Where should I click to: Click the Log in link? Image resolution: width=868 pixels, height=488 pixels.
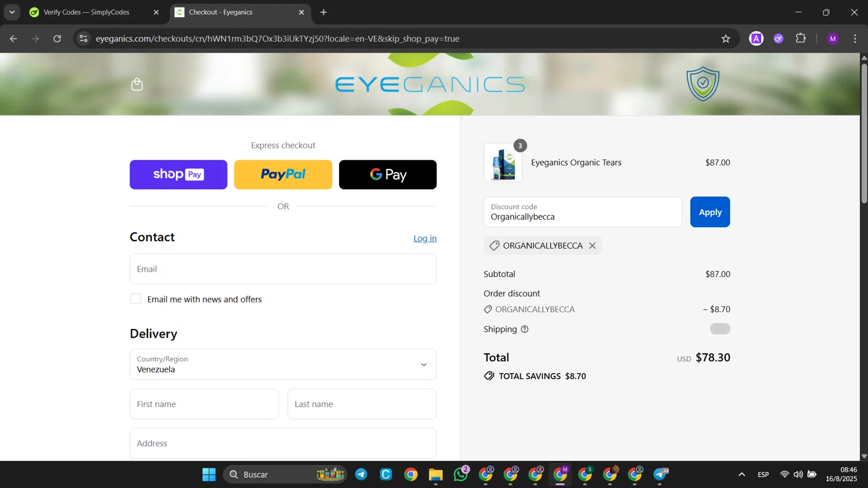(x=425, y=238)
